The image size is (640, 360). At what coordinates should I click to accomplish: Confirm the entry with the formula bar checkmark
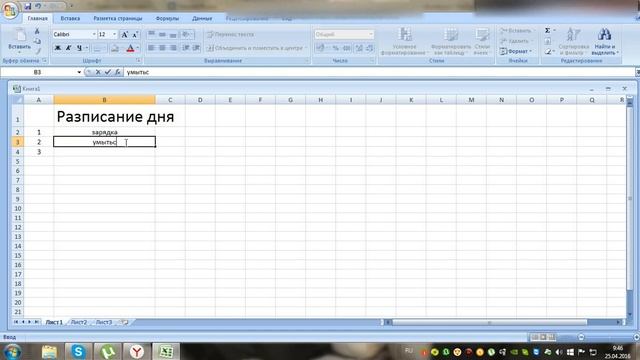pyautogui.click(x=108, y=72)
